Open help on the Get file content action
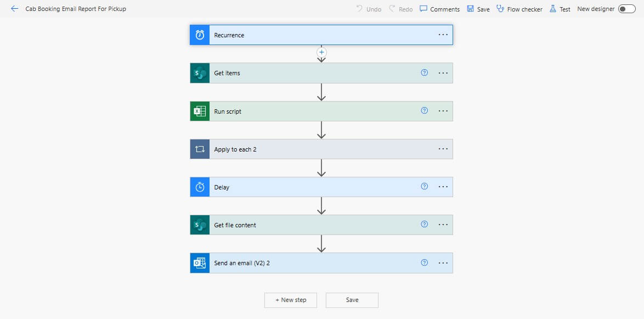 423,225
